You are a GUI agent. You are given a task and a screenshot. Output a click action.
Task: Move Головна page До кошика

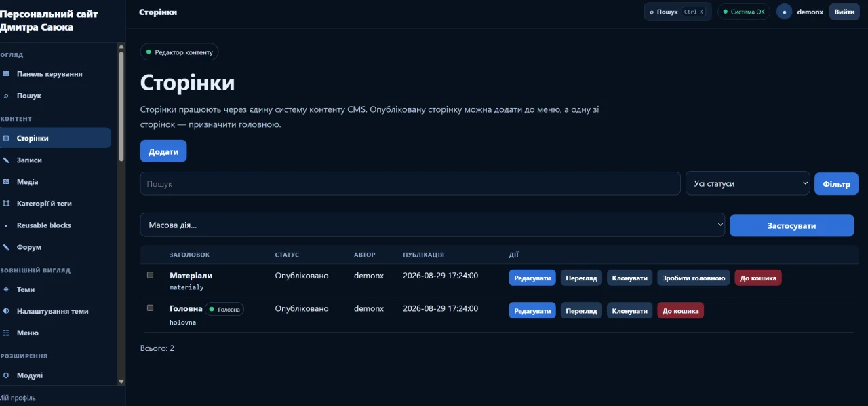[x=681, y=310]
